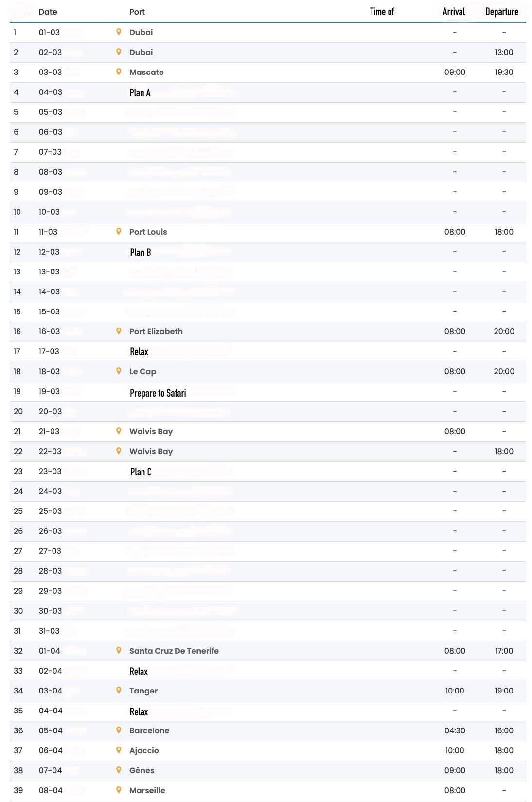The image size is (532, 802).
Task: Click the Port Elizabeth port name
Action: tap(156, 331)
